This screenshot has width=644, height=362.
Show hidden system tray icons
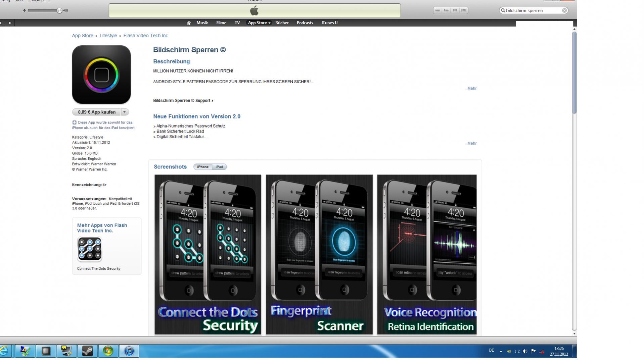501,351
